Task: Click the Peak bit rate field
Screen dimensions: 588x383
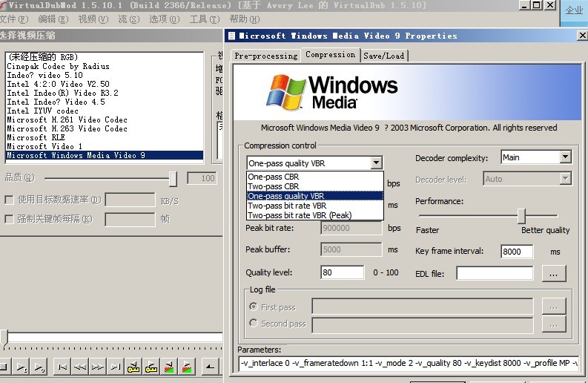Action: (x=351, y=228)
